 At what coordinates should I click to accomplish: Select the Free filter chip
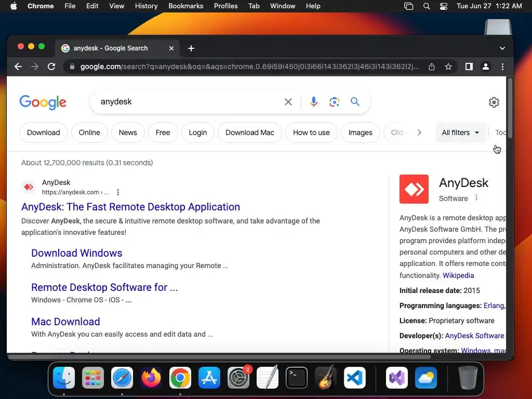tap(163, 132)
